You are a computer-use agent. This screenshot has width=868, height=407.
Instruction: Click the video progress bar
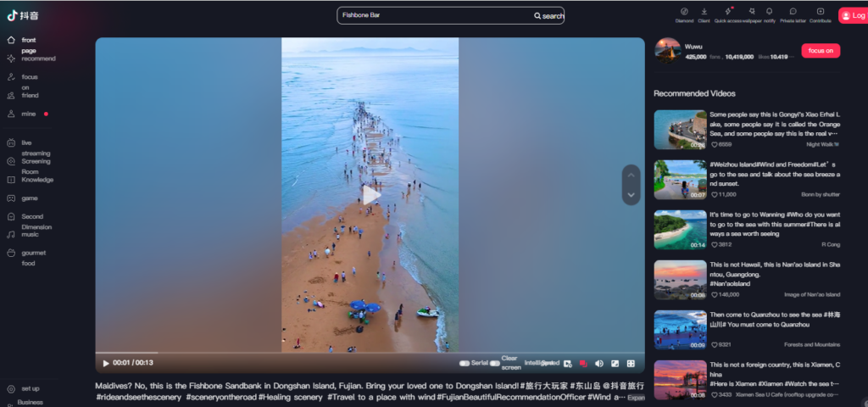[x=370, y=352]
